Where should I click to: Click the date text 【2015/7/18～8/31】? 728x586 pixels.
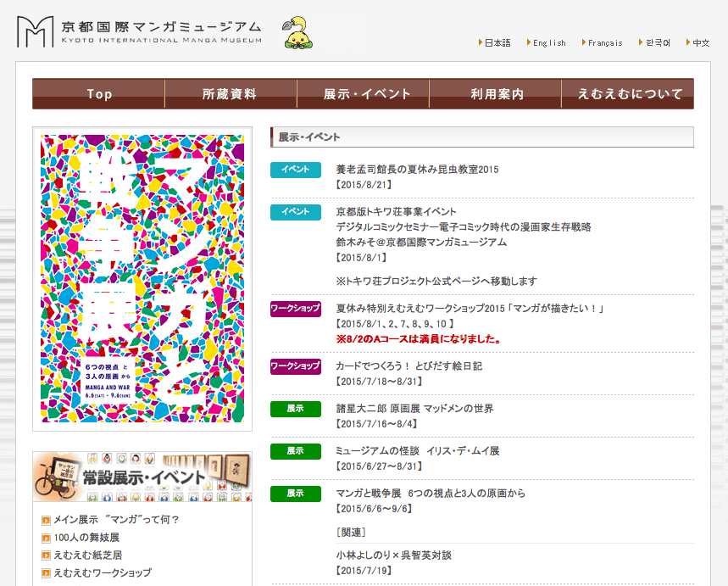(x=380, y=382)
